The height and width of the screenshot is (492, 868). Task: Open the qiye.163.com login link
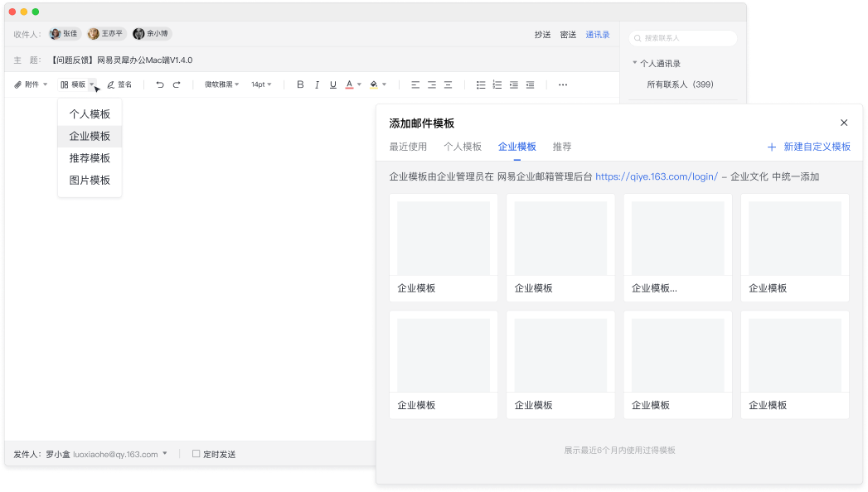[656, 176]
